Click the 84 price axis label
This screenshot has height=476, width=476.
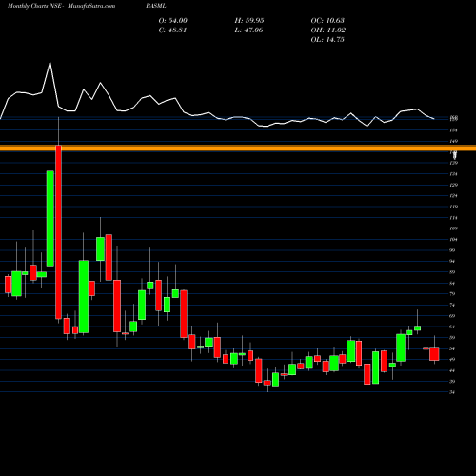(x=453, y=283)
